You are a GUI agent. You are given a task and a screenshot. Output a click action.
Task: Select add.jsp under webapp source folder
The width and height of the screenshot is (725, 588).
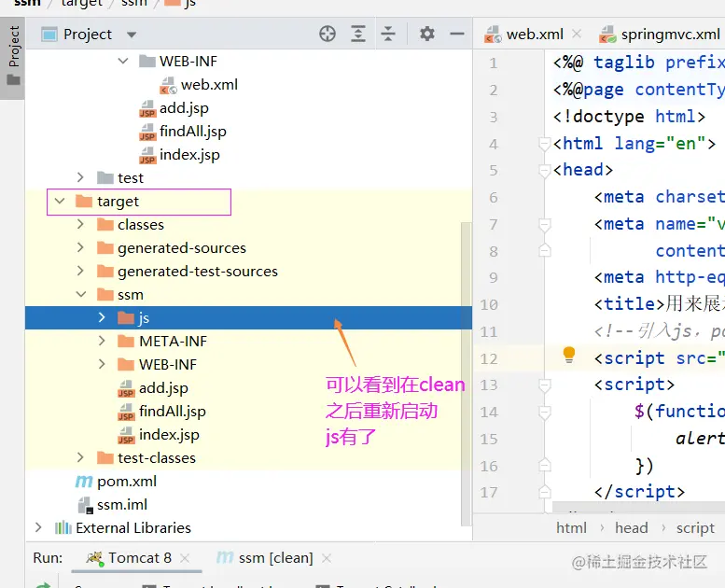pos(184,107)
